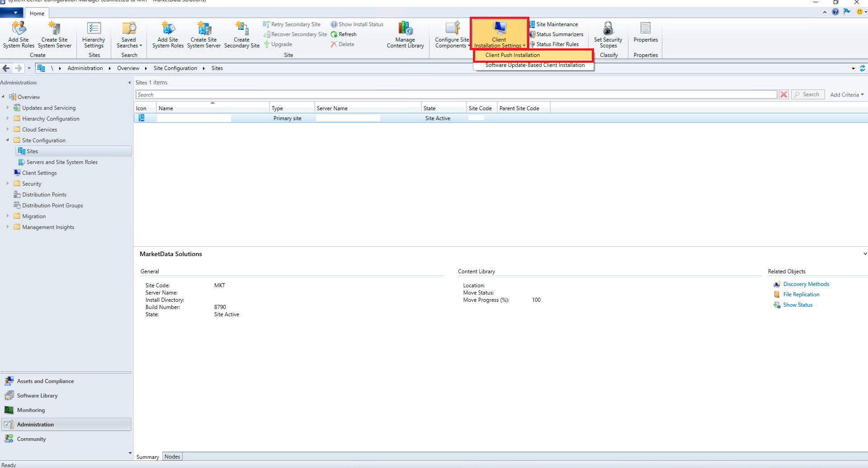The image size is (868, 468).
Task: Click the sites Search input field
Action: pos(456,95)
